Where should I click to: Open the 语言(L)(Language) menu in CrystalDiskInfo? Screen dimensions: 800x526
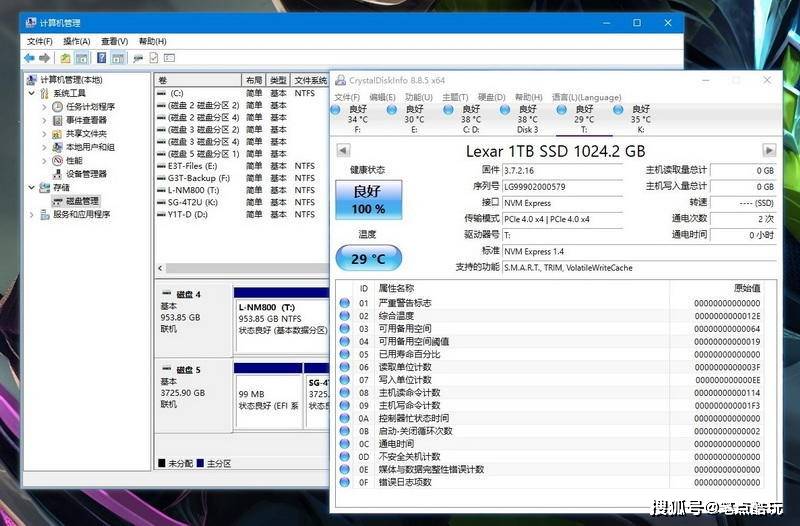[587, 97]
